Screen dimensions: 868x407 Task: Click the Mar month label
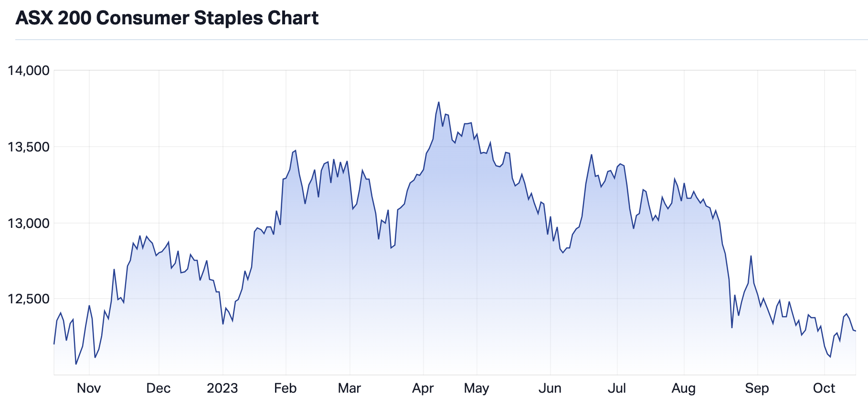(x=349, y=388)
